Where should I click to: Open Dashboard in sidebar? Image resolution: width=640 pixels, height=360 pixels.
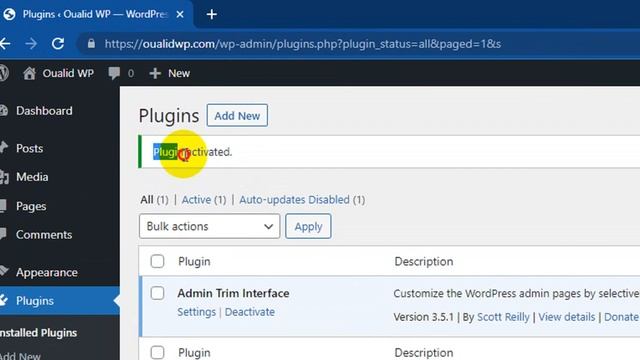pyautogui.click(x=44, y=111)
